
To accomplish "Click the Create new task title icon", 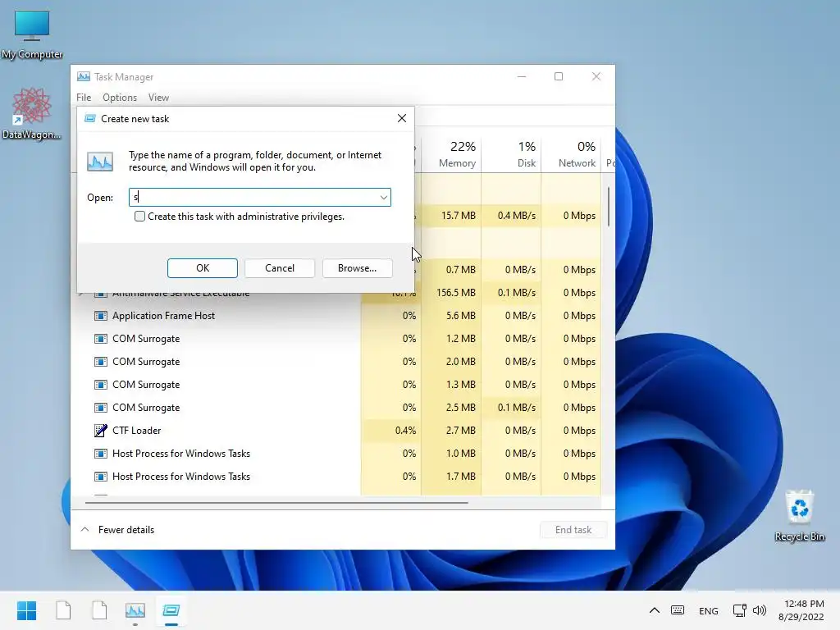I will [x=90, y=118].
